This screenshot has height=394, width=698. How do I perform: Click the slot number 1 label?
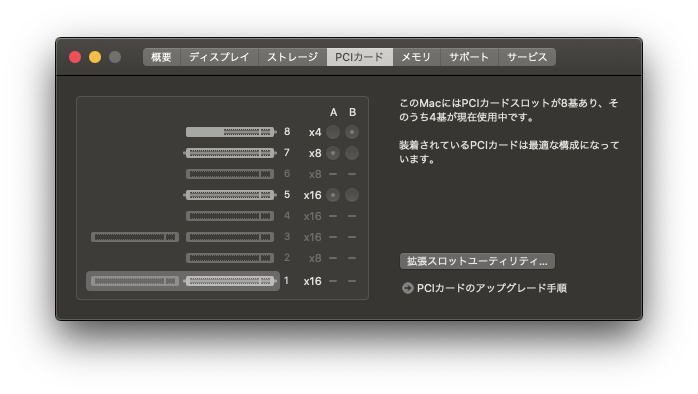pyautogui.click(x=286, y=280)
